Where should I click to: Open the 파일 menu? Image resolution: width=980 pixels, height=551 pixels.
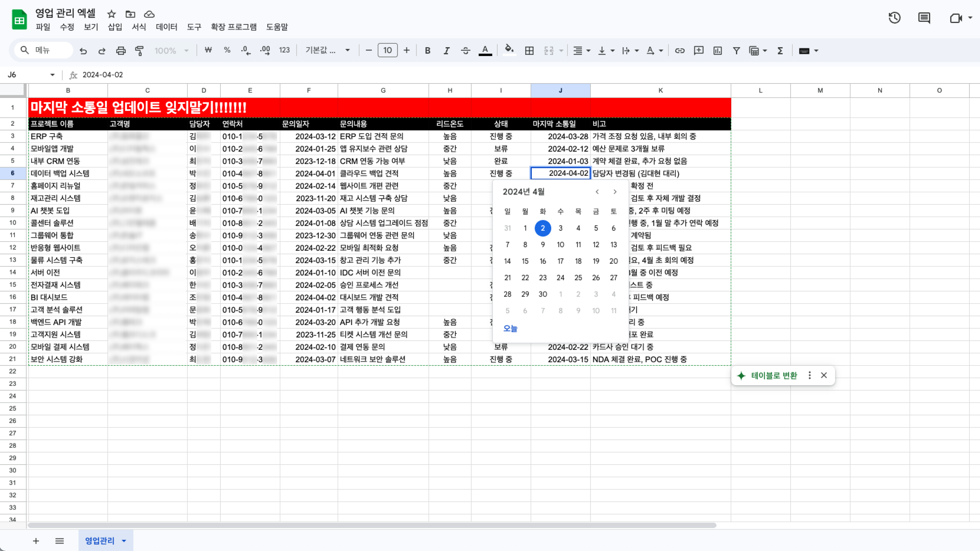(43, 27)
